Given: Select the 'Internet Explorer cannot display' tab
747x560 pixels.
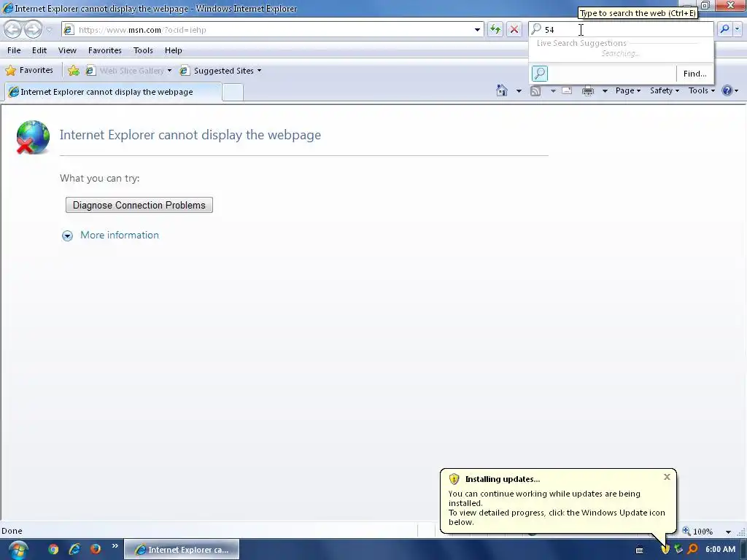Looking at the screenshot, I should pos(113,92).
